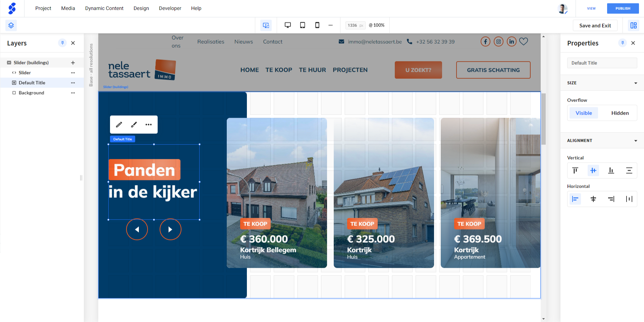The width and height of the screenshot is (644, 322).
Task: Click Save and Exit
Action: coord(595,25)
